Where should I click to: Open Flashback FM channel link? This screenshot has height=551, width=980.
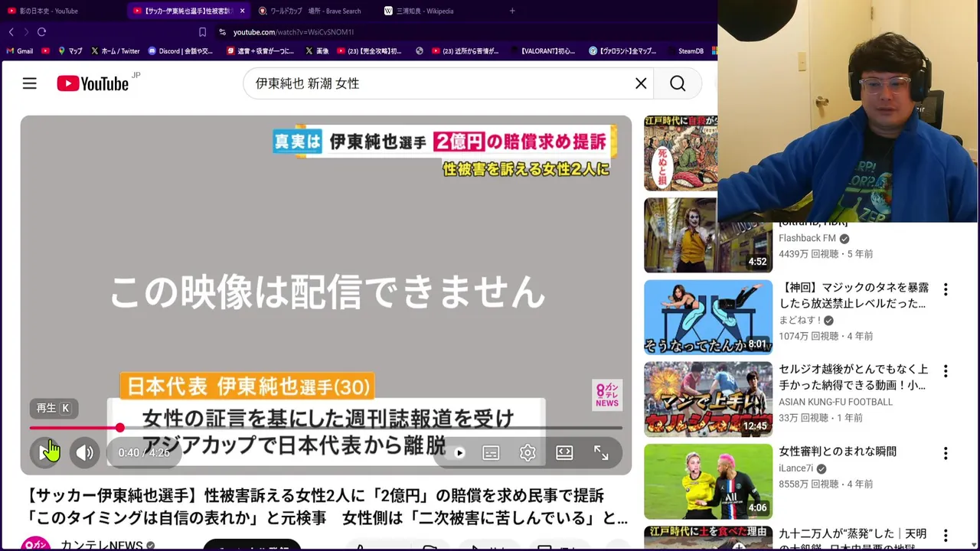(807, 238)
